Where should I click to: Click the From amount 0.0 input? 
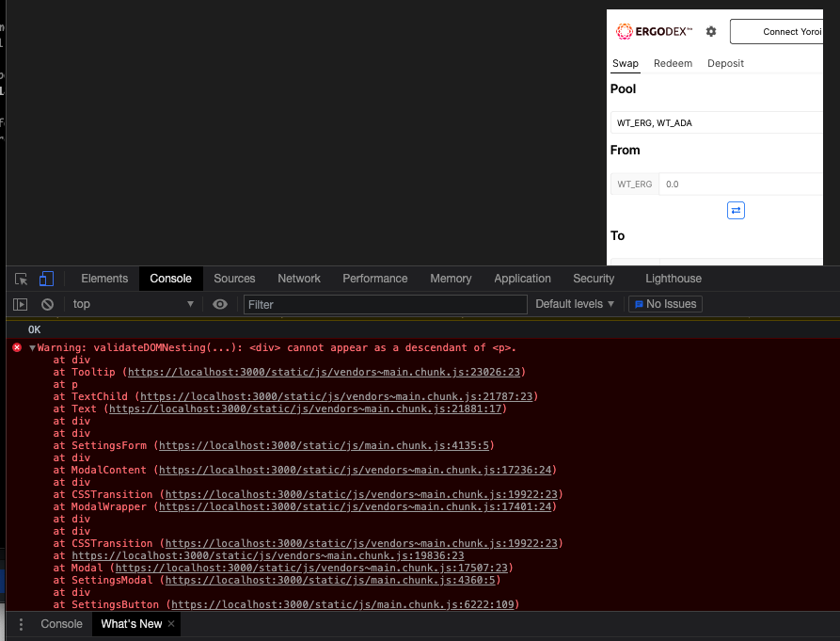(x=741, y=184)
